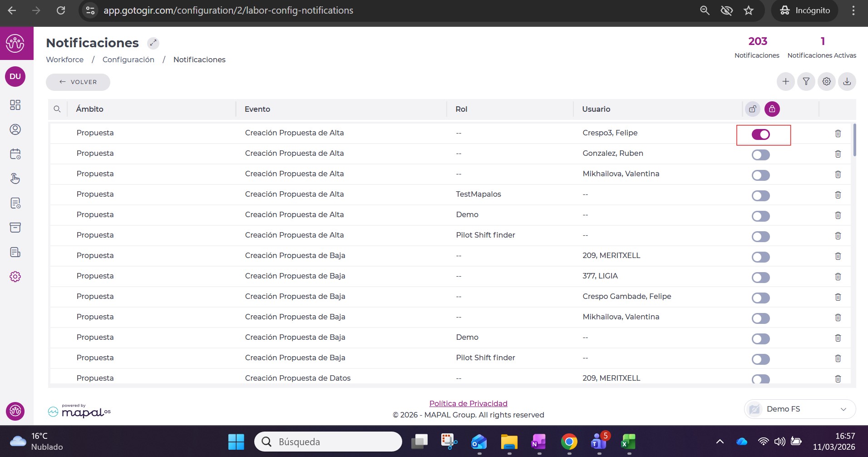Expand the Notificaciones panel to fullscreen
The height and width of the screenshot is (457, 868).
tap(153, 43)
